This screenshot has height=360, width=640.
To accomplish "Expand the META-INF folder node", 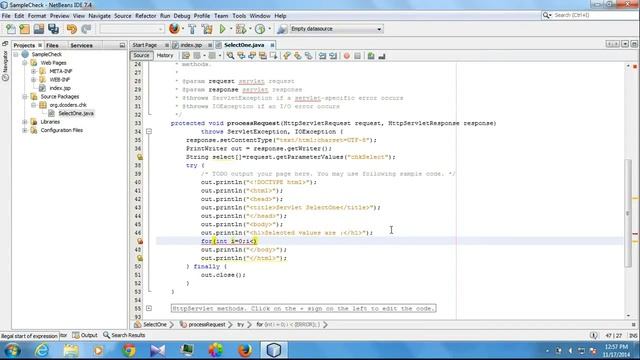I will tap(34, 71).
